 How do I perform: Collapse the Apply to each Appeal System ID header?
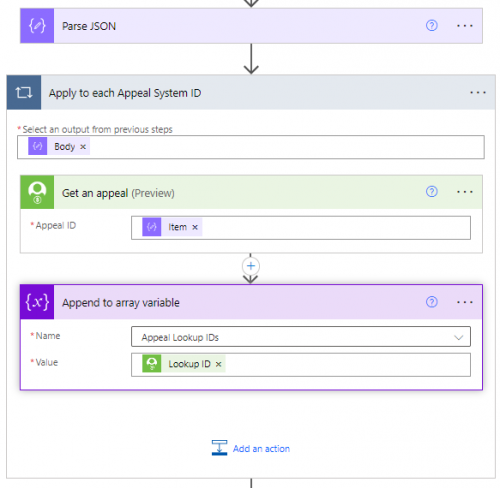click(x=251, y=92)
